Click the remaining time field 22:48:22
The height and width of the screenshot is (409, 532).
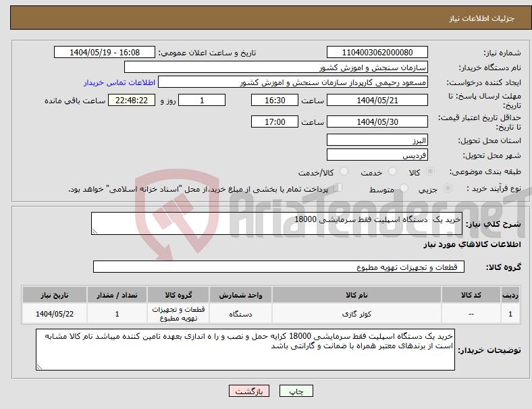tap(132, 100)
